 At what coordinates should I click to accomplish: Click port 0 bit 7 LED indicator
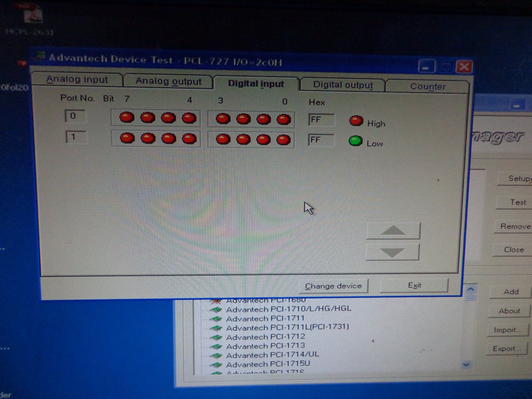[127, 117]
